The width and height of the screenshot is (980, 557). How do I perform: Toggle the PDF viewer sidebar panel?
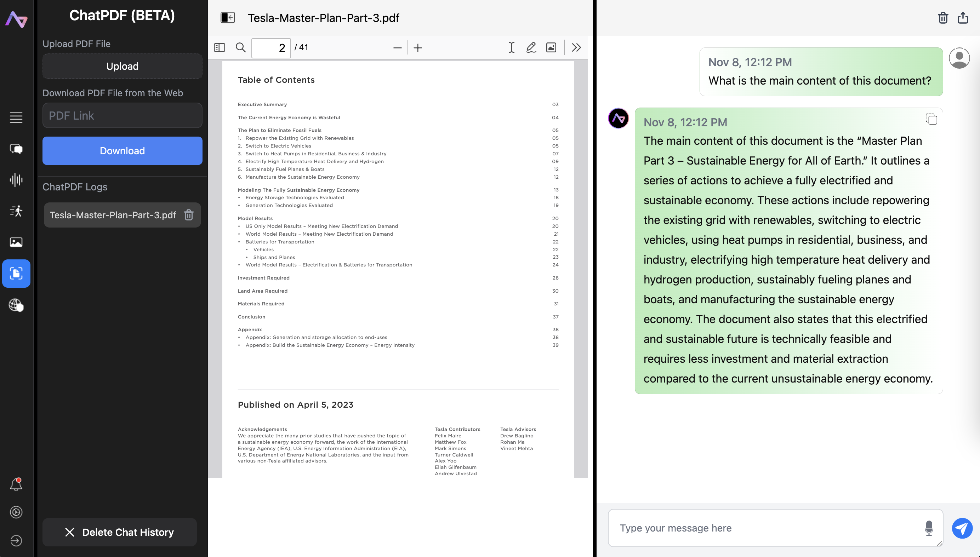(x=219, y=47)
